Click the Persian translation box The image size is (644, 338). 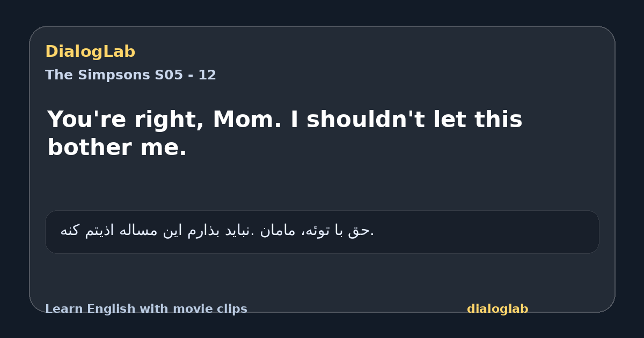pyautogui.click(x=322, y=232)
